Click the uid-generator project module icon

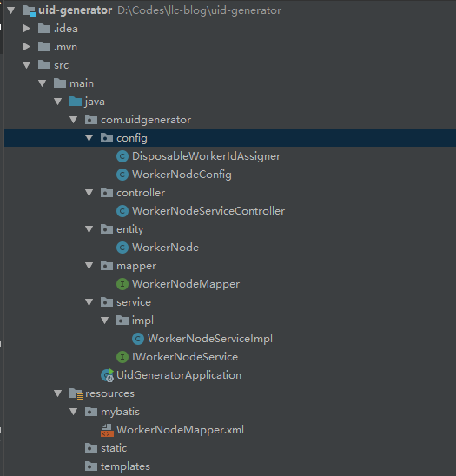pyautogui.click(x=30, y=11)
